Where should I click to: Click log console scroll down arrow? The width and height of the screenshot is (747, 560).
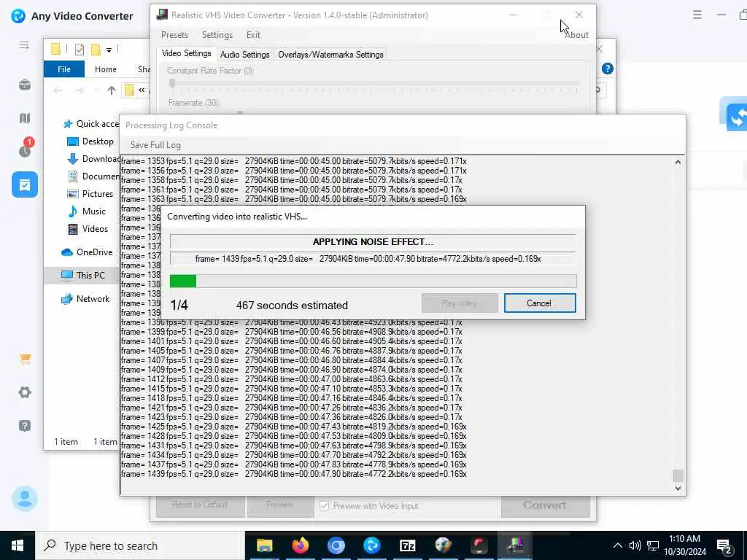pos(678,488)
